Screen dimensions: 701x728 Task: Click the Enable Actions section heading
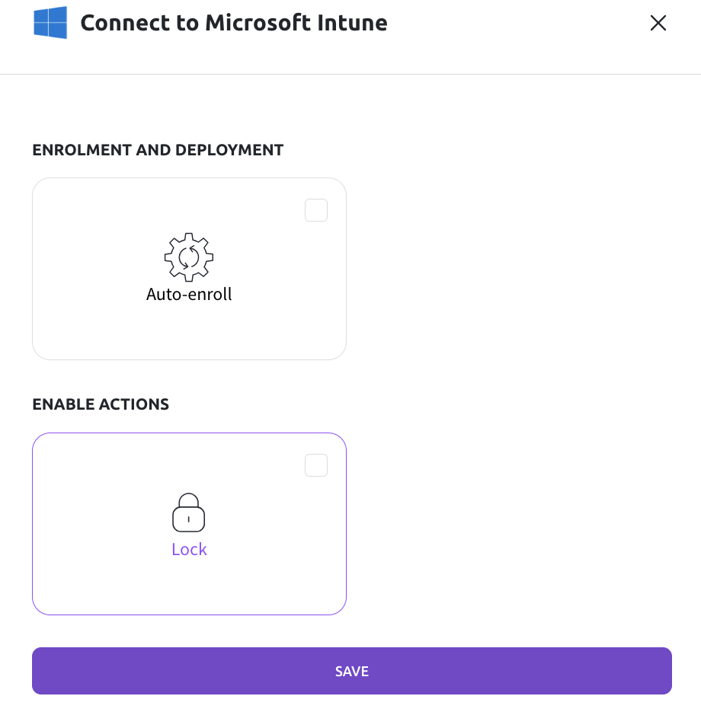click(x=101, y=404)
